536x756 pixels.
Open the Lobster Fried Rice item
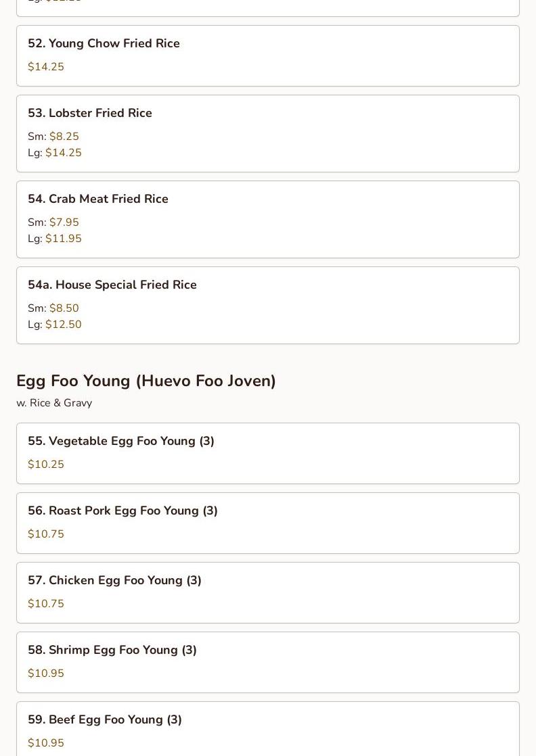click(90, 113)
